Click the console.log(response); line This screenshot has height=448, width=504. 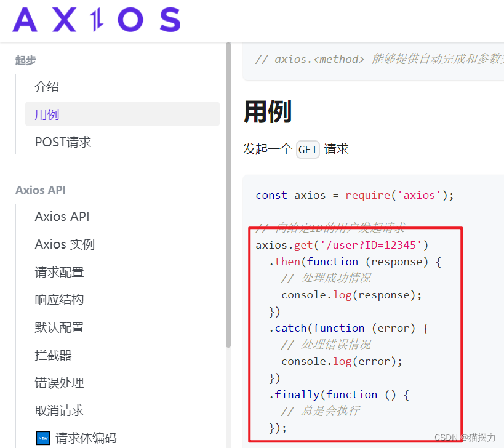tap(351, 295)
